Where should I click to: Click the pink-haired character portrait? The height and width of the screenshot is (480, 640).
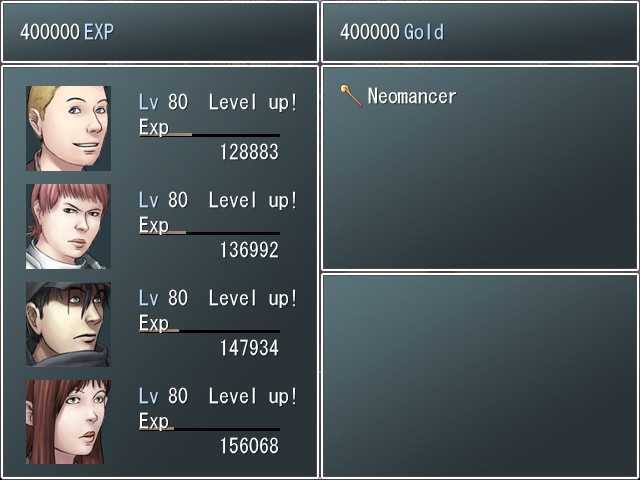tap(68, 226)
